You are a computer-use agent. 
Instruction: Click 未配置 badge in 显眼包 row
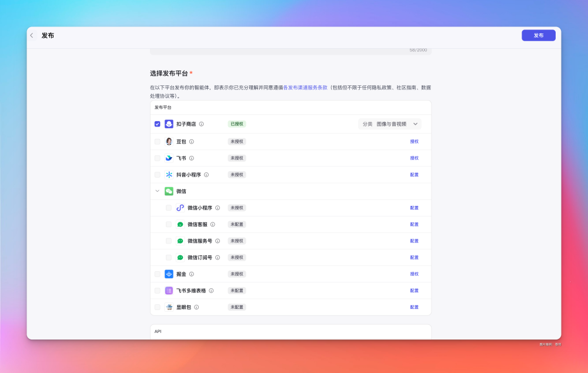tap(236, 307)
